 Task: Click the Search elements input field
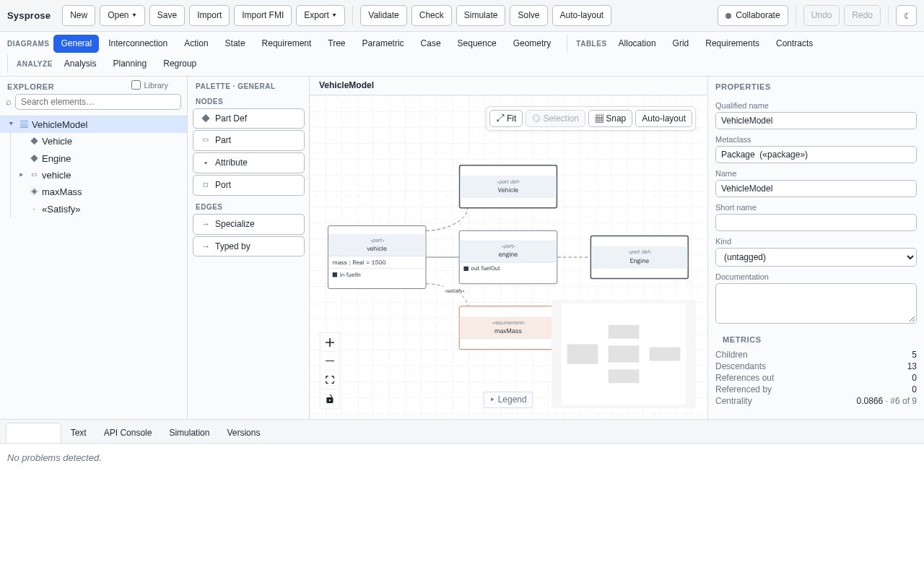[x=98, y=102]
